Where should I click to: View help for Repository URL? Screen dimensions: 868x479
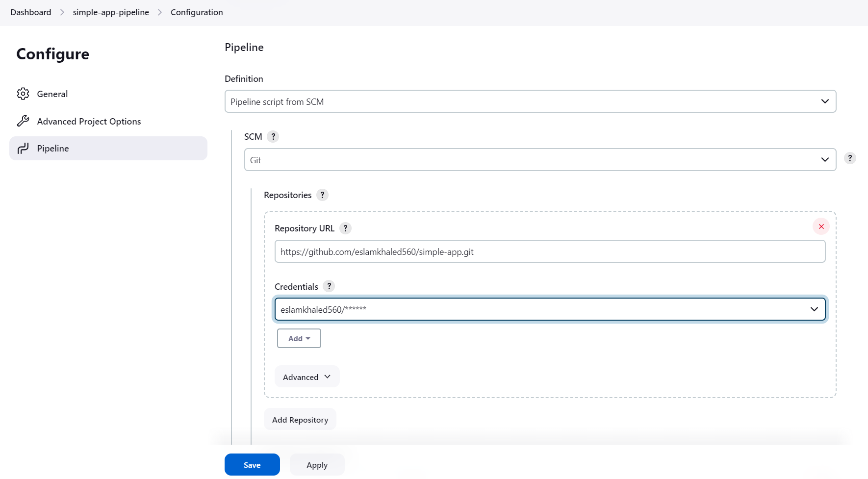[x=345, y=228]
